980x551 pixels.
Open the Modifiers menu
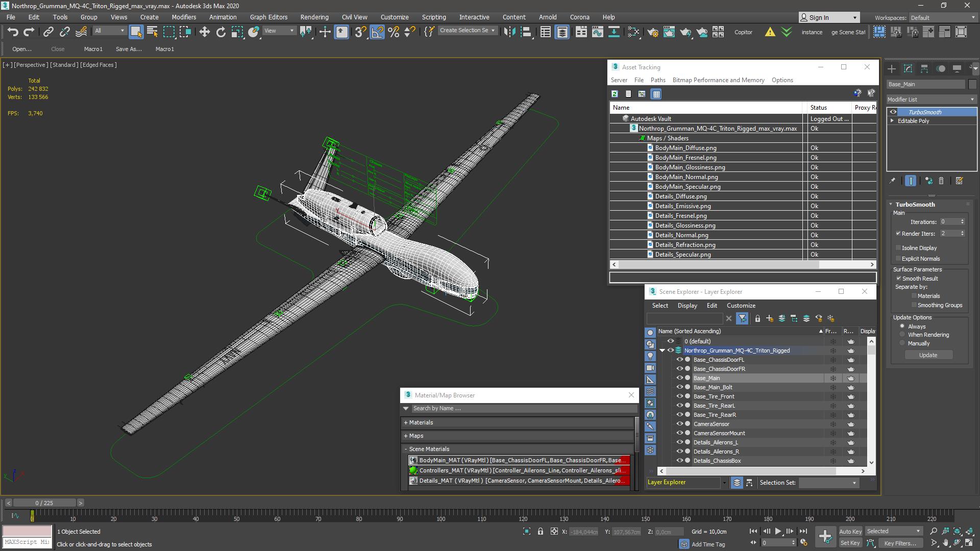[184, 17]
